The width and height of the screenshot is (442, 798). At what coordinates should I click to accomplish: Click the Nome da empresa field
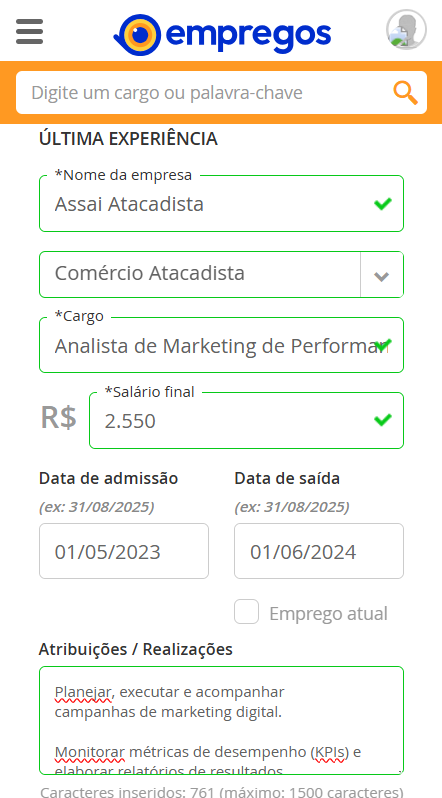(x=222, y=204)
